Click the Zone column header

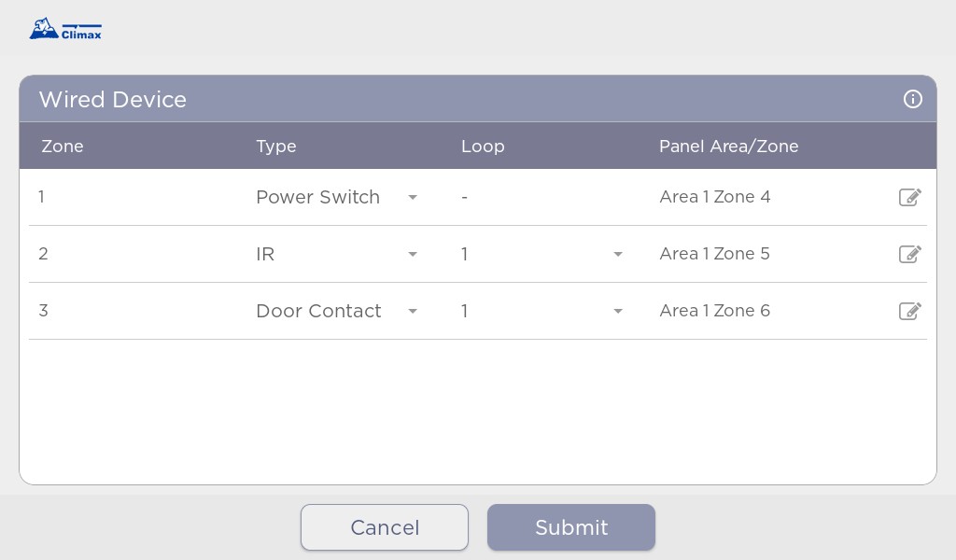point(63,147)
